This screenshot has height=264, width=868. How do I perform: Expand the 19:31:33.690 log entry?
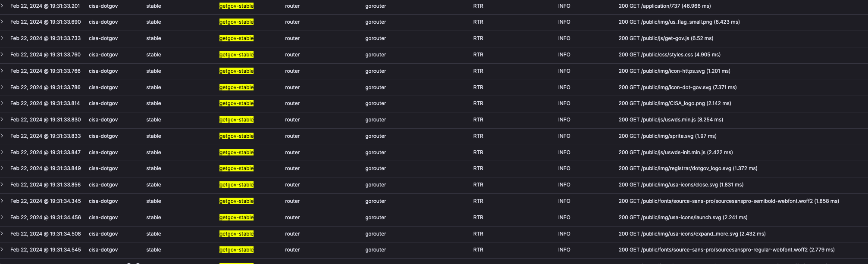point(2,22)
